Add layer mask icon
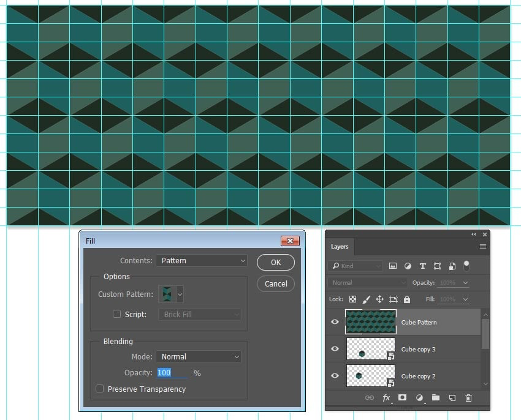This screenshot has width=521, height=420. 402,397
